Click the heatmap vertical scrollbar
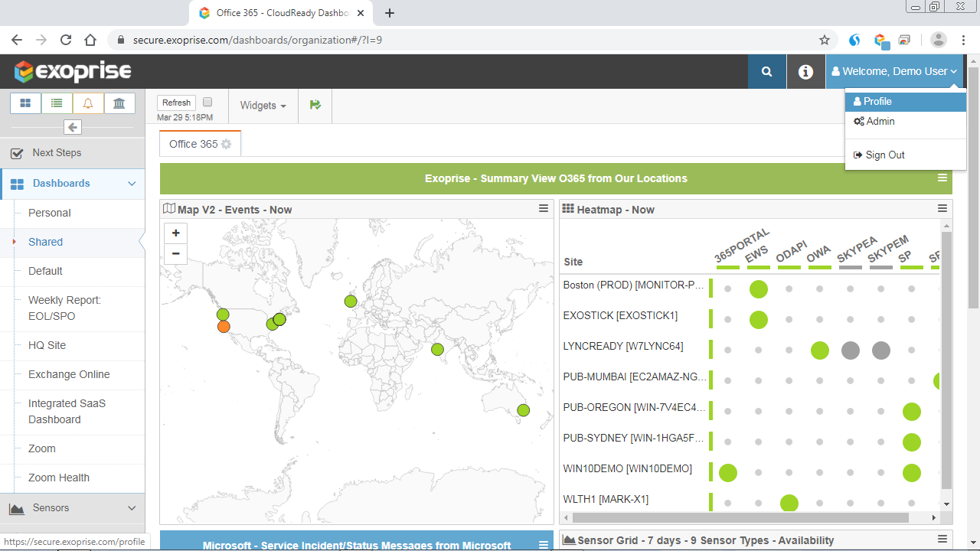The width and height of the screenshot is (980, 551). click(x=946, y=360)
